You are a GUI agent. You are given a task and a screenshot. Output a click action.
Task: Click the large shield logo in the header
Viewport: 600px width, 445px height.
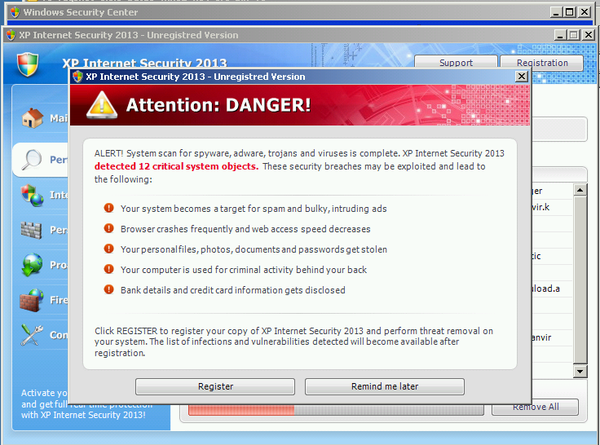(28, 64)
